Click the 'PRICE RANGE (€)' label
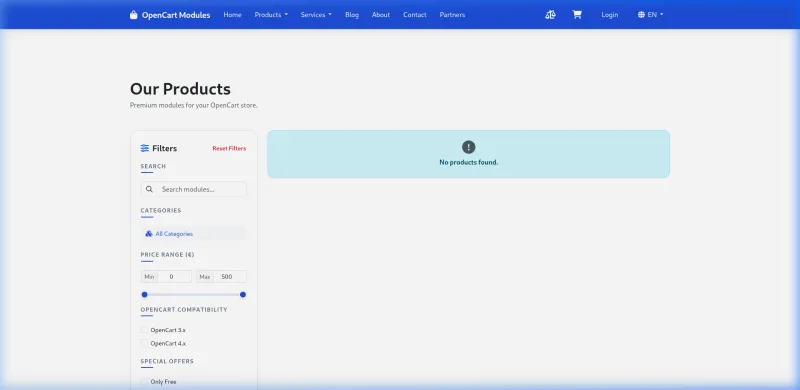Image resolution: width=800 pixels, height=390 pixels. (167, 255)
